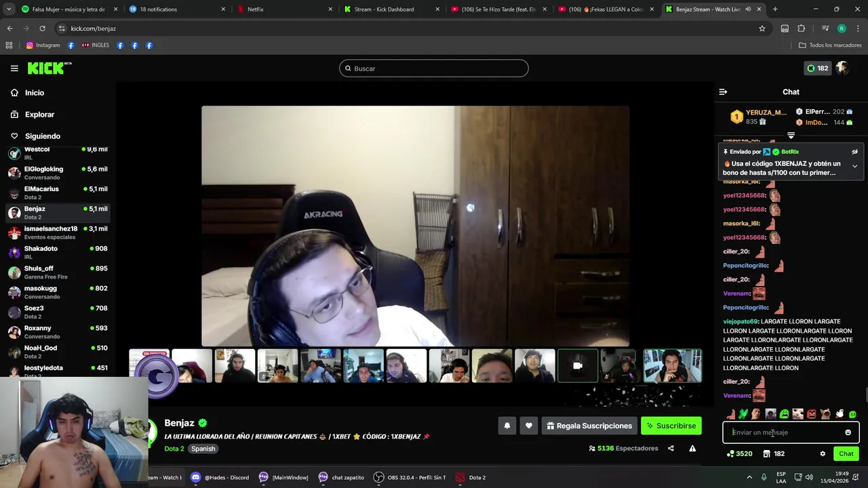Open the Shakadoto channel
This screenshot has height=488, width=868.
[58, 252]
